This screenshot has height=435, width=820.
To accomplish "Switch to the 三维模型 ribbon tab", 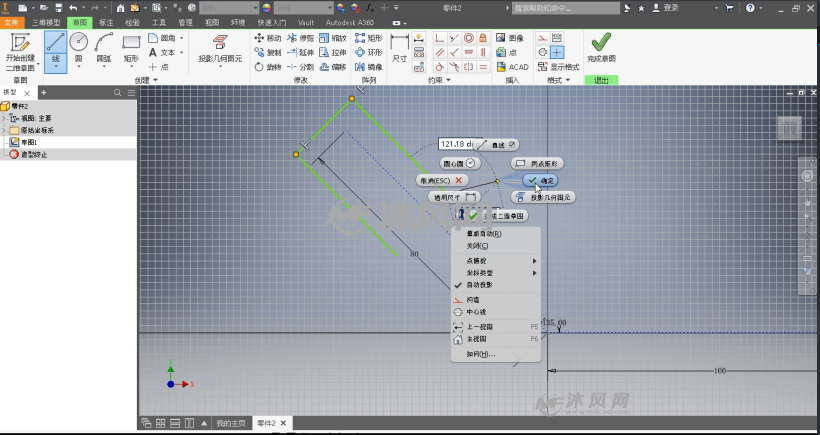I will [x=46, y=22].
